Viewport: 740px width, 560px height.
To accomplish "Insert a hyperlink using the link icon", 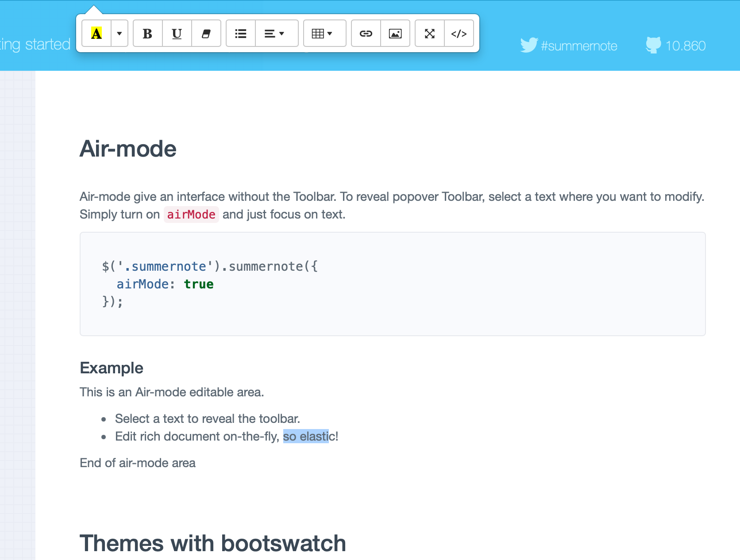I will 366,33.
